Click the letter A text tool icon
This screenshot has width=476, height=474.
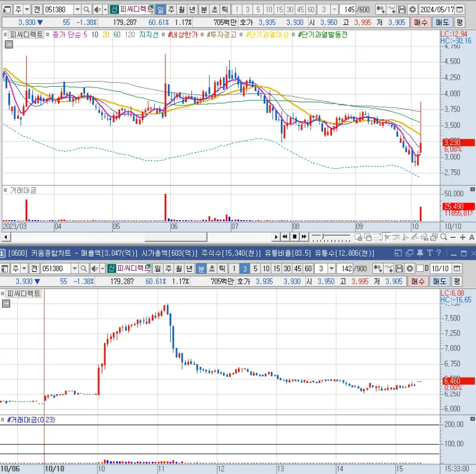pos(472,237)
